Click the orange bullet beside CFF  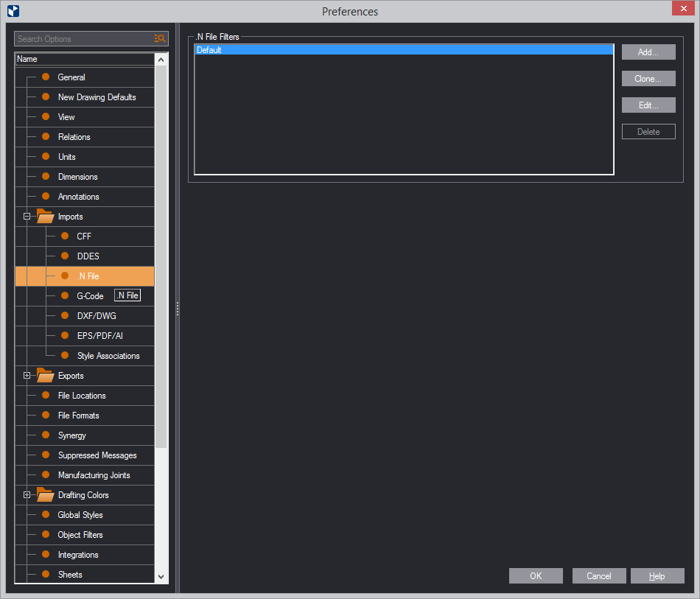click(65, 236)
